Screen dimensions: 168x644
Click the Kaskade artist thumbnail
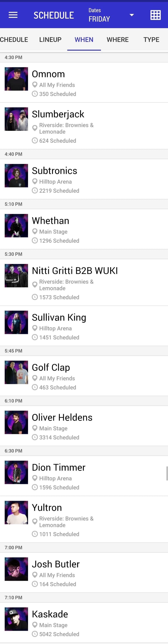tap(16, 619)
